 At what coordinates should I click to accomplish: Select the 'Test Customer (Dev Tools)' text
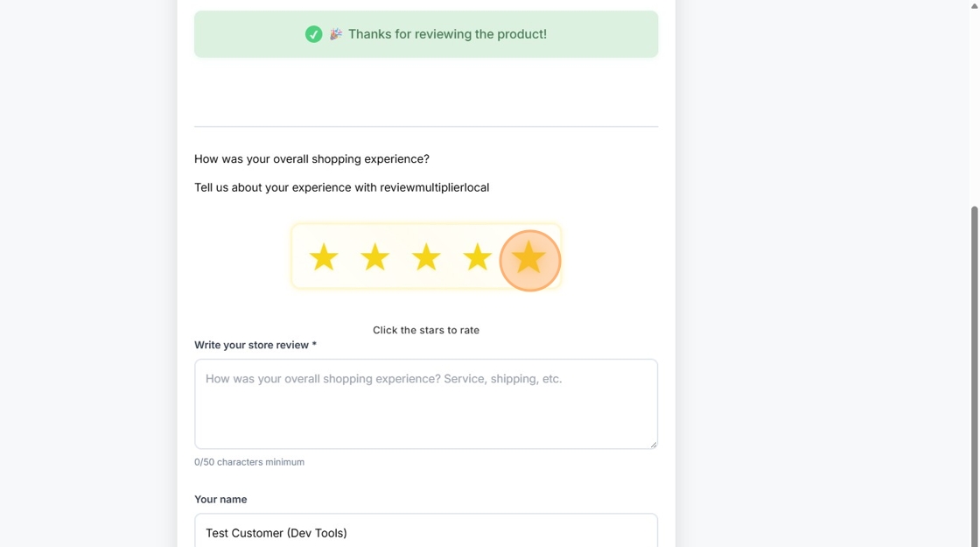point(276,532)
